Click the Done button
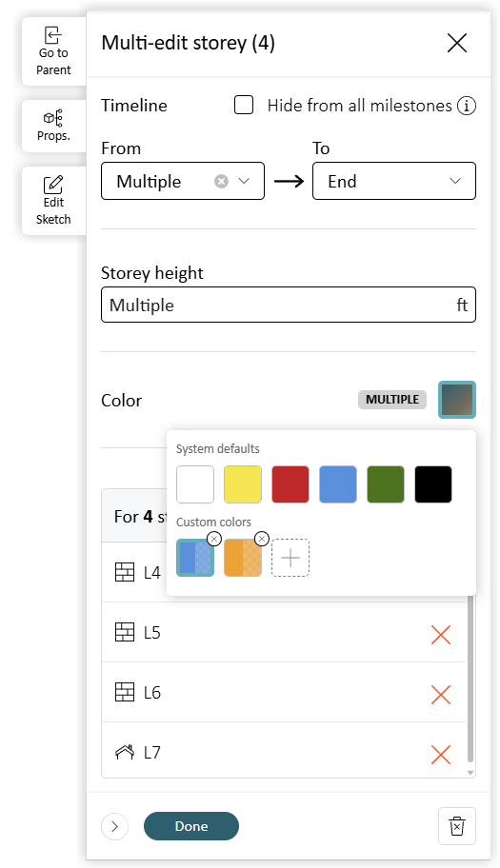This screenshot has width=500, height=868. [x=191, y=826]
